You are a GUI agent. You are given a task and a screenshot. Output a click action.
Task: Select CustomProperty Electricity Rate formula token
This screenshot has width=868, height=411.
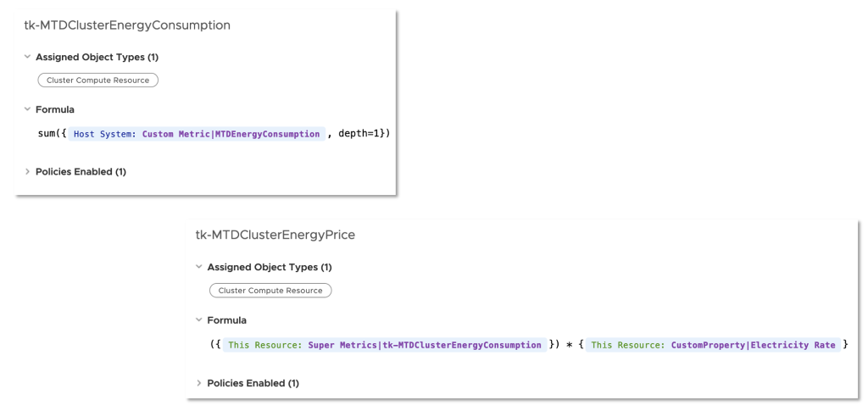713,345
